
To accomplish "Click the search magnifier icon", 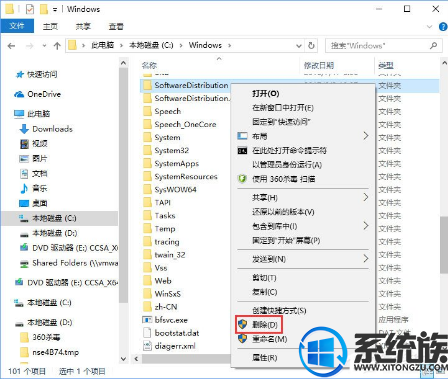I will [x=433, y=45].
